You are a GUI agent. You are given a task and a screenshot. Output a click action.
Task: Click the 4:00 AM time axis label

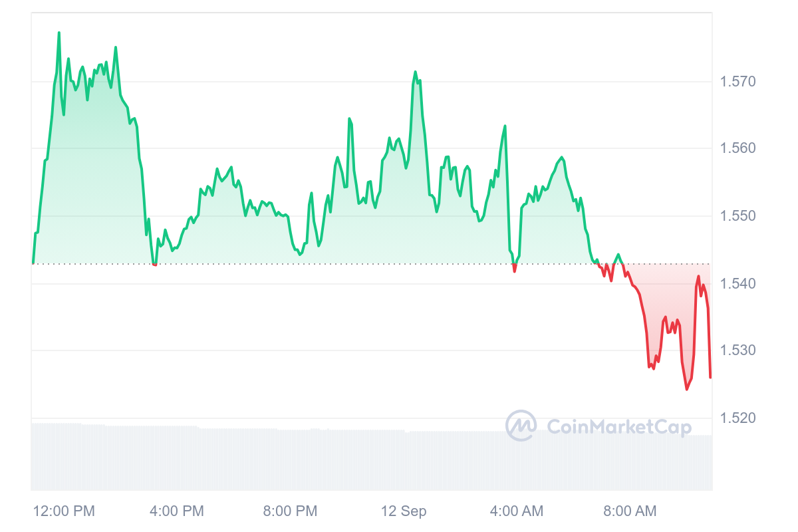(x=517, y=511)
